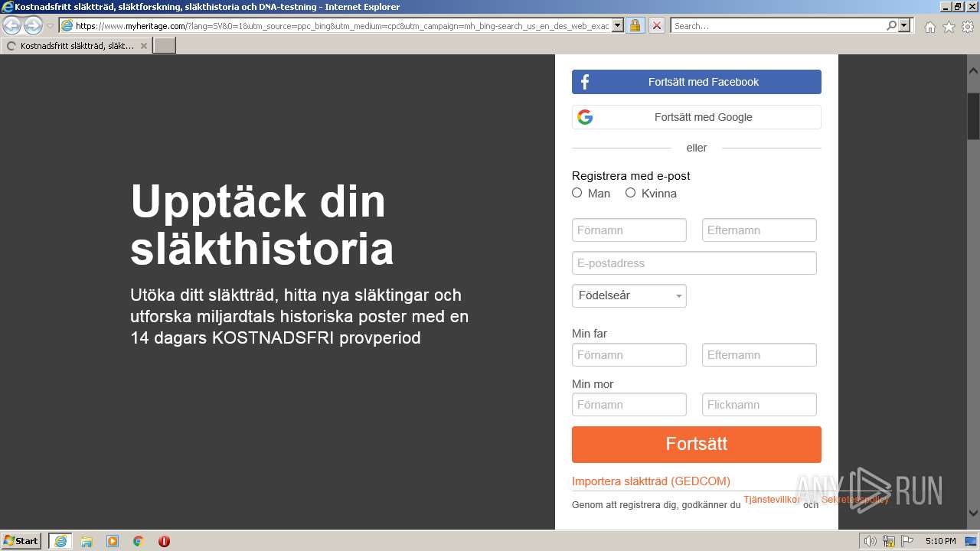The image size is (980, 551).
Task: Click the page vertical scrollbar thumb
Action: (973, 116)
